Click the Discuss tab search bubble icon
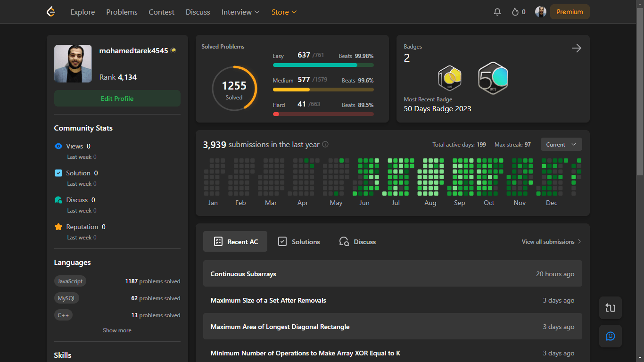This screenshot has height=362, width=644. pyautogui.click(x=344, y=241)
